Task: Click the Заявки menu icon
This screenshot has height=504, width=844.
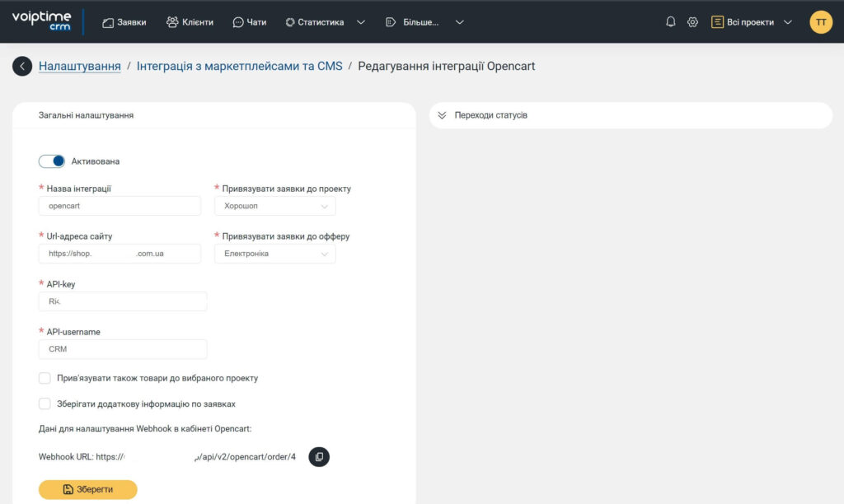Action: pyautogui.click(x=108, y=22)
